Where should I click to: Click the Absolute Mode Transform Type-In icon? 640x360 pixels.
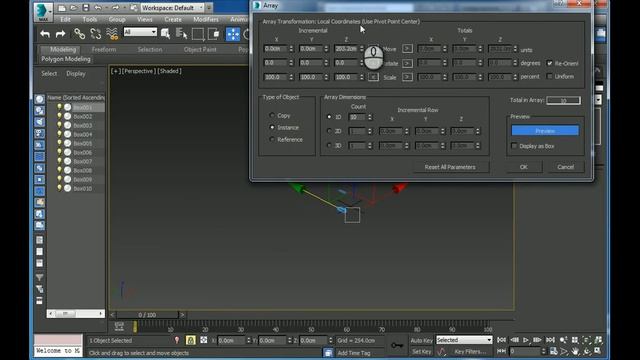tap(204, 340)
